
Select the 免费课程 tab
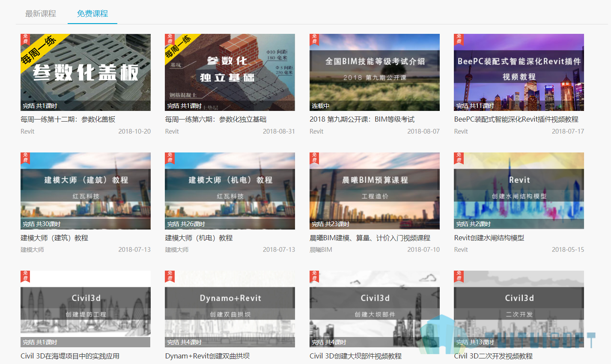(92, 14)
